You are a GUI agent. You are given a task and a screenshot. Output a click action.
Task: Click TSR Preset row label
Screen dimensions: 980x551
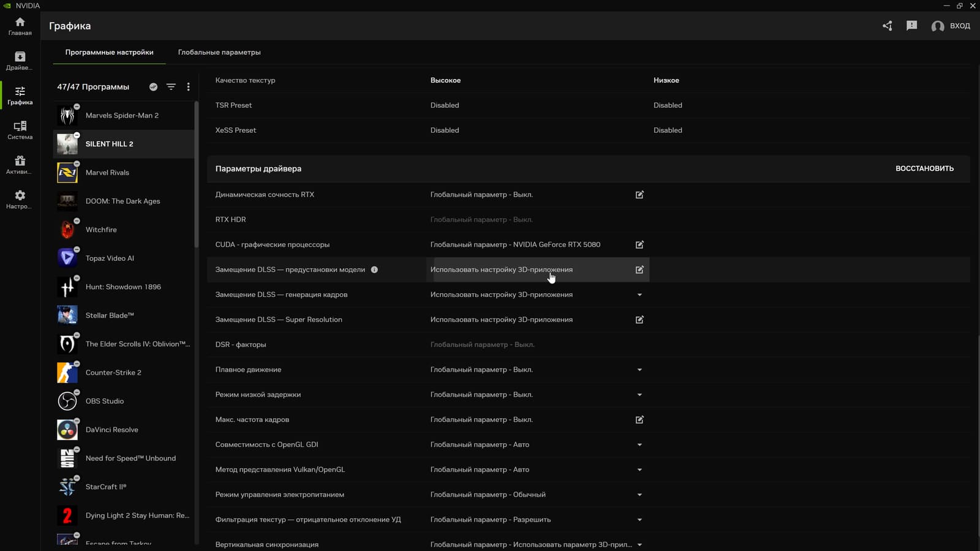pos(233,105)
